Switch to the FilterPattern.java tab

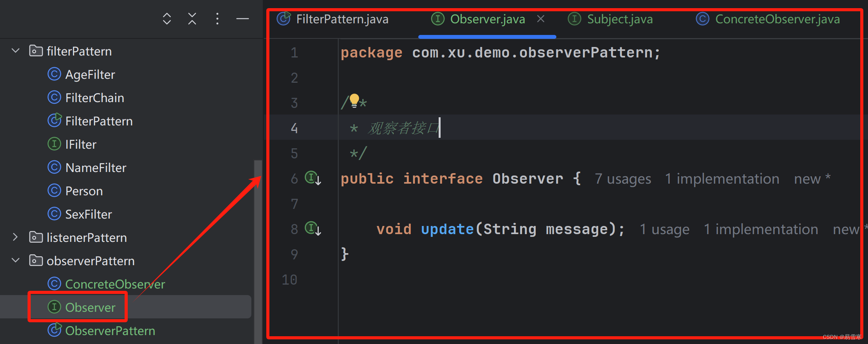tap(342, 19)
